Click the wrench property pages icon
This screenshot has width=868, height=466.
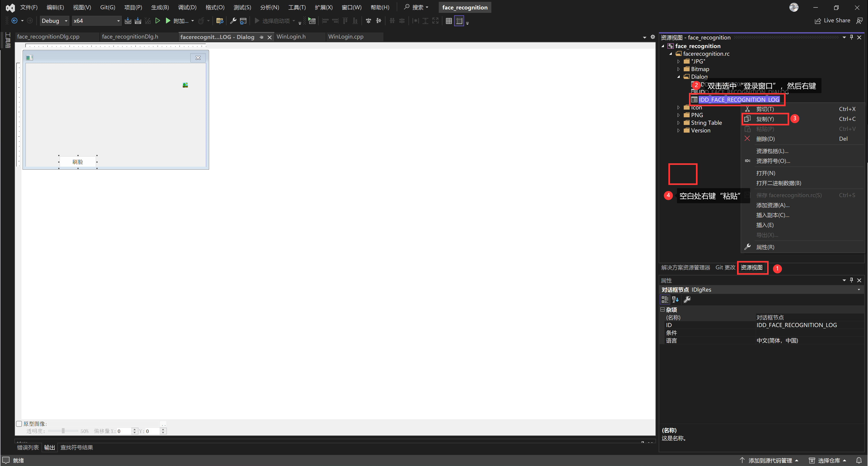pyautogui.click(x=687, y=299)
